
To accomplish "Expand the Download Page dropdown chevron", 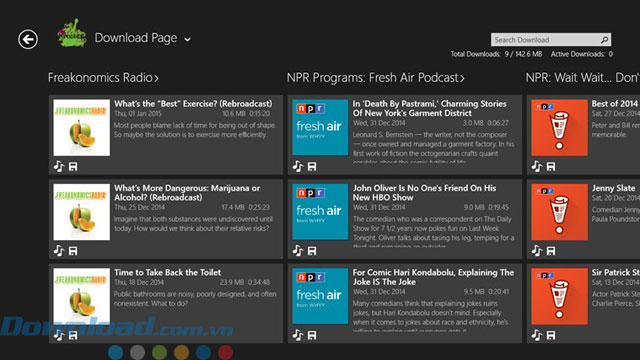I will click(187, 40).
